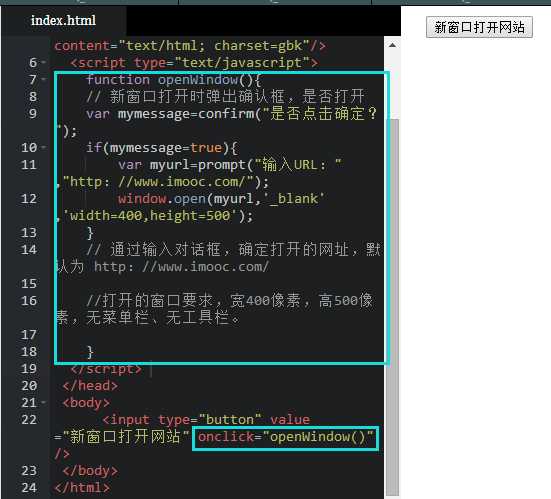Screen dimensions: 551x499
Task: Click the mymessage=confirm code on line 9
Action: 189,114
